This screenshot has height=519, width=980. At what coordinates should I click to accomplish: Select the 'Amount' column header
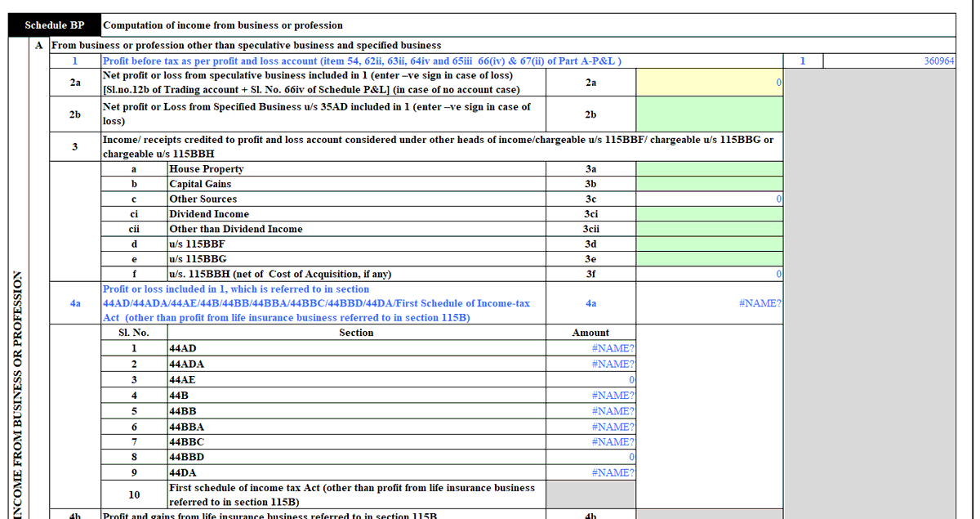point(590,333)
